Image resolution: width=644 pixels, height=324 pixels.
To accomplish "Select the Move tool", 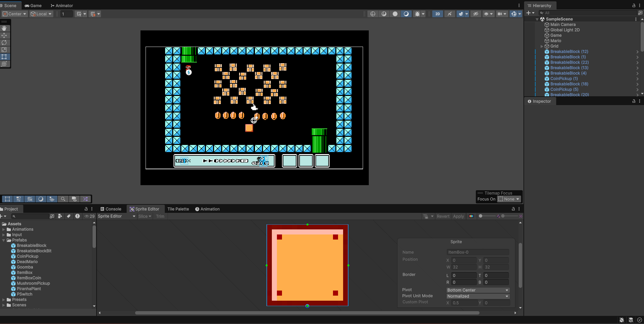I will (x=4, y=35).
